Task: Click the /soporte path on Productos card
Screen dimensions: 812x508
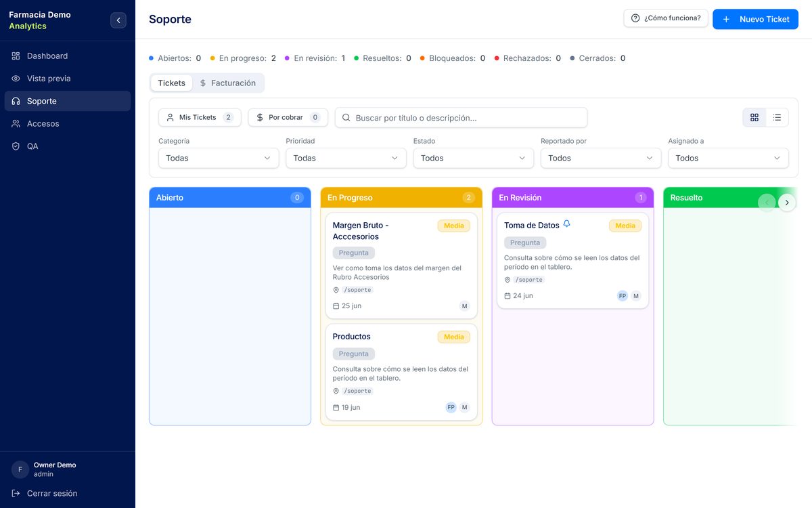Action: (x=358, y=391)
